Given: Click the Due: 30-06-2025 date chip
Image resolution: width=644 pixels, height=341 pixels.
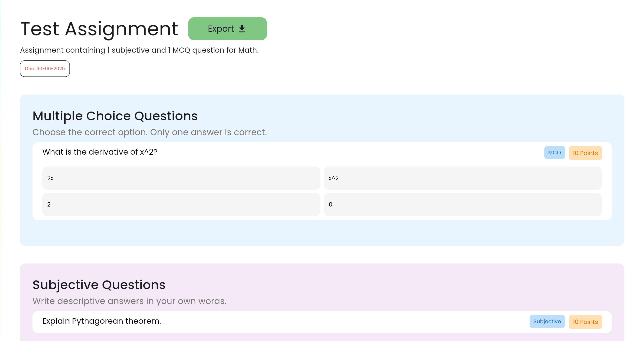Looking at the screenshot, I should 45,69.
